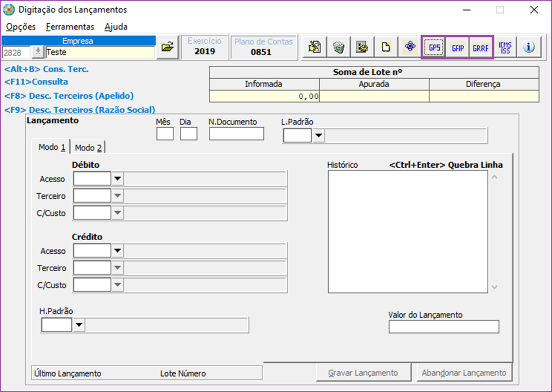Click the ICMS ISS toolbar icon
Viewport: 552px width, 392px height.
505,48
